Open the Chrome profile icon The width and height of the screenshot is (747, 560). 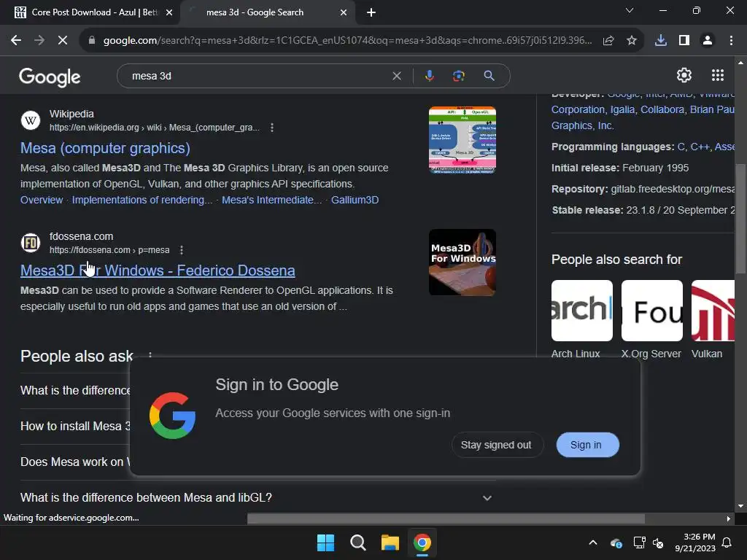(708, 41)
